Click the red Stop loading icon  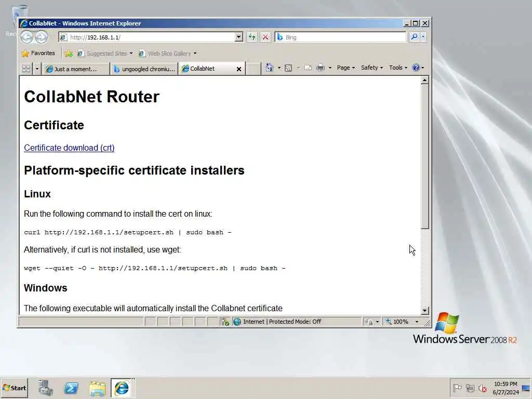[265, 37]
